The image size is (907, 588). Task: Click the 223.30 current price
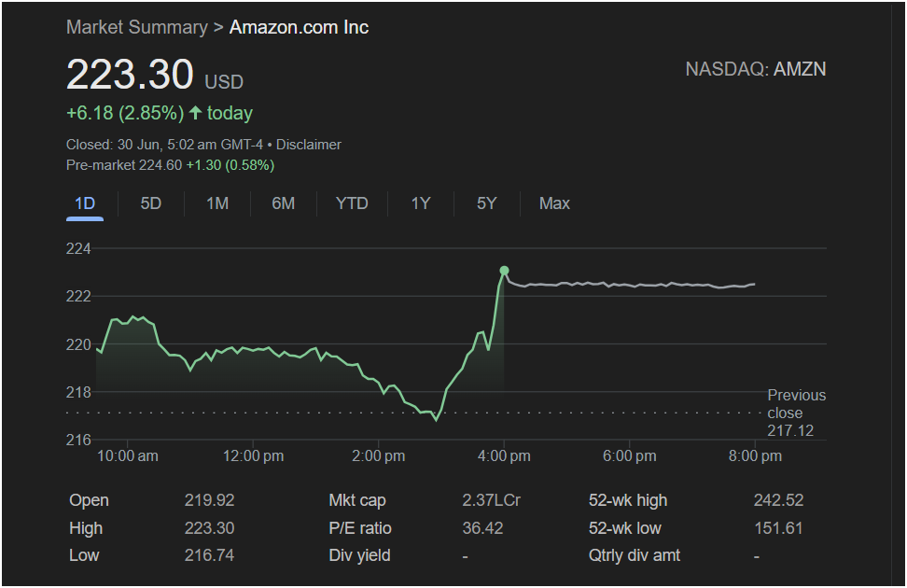coord(130,75)
